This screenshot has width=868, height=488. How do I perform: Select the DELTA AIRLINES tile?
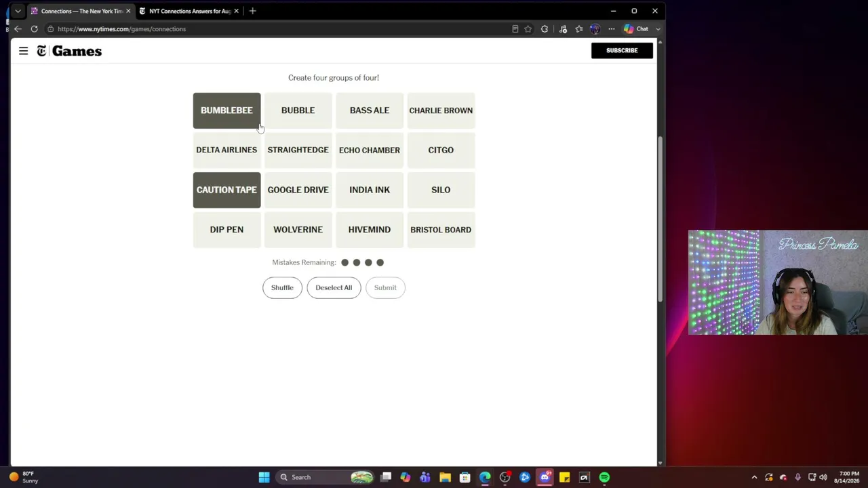(226, 150)
